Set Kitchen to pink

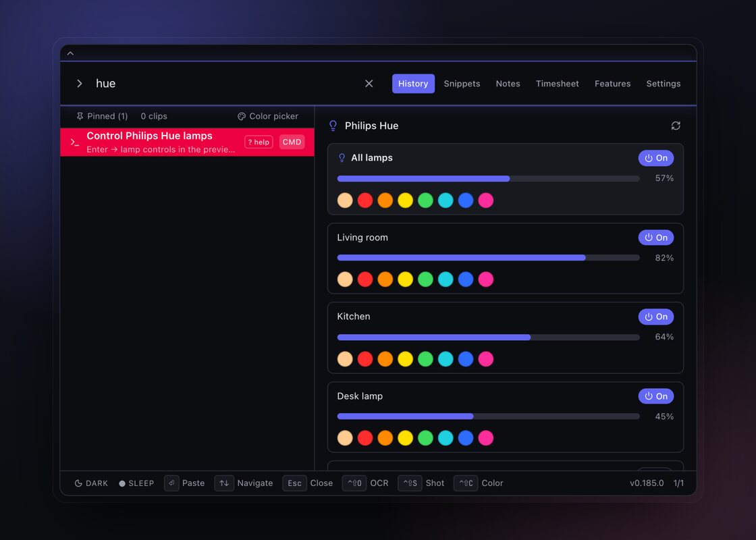click(x=486, y=358)
